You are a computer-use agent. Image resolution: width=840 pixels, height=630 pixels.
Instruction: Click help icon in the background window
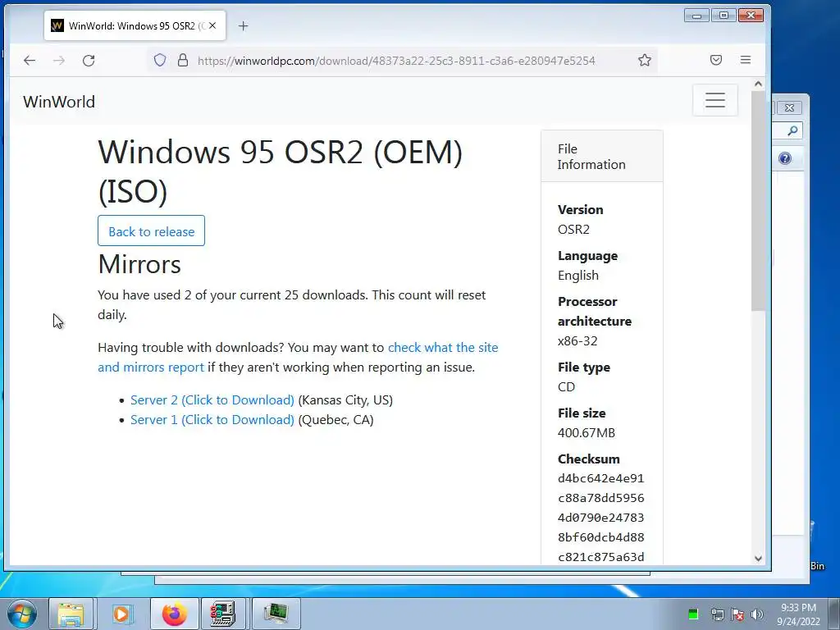[x=785, y=158]
